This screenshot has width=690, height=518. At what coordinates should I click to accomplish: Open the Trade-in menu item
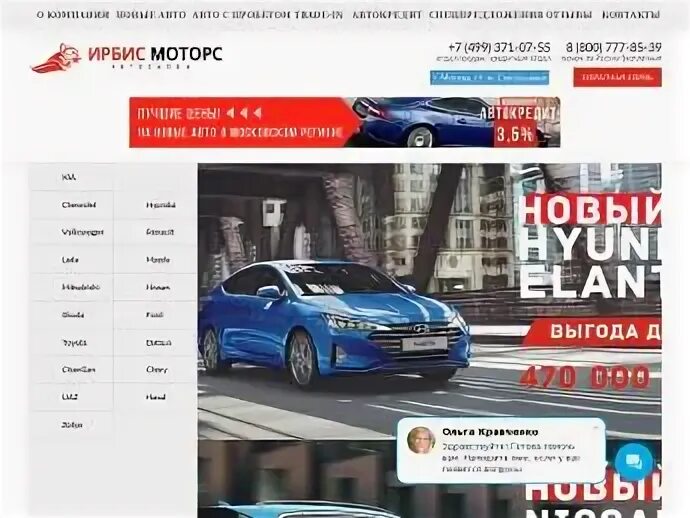point(319,15)
